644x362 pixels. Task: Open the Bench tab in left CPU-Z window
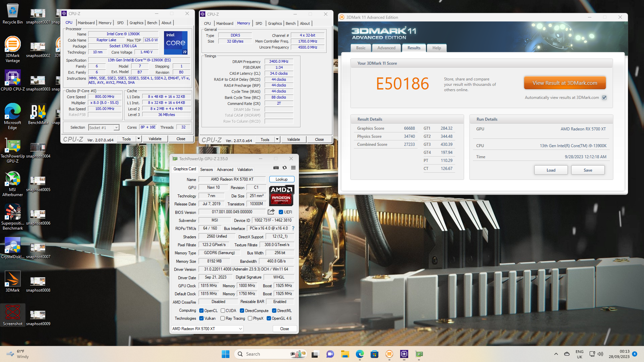click(152, 23)
